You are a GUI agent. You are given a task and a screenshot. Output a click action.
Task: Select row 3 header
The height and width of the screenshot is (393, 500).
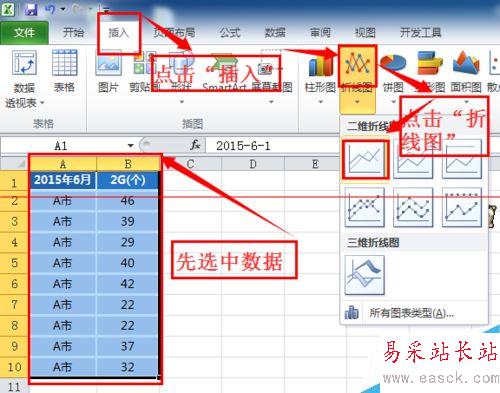[x=14, y=221]
